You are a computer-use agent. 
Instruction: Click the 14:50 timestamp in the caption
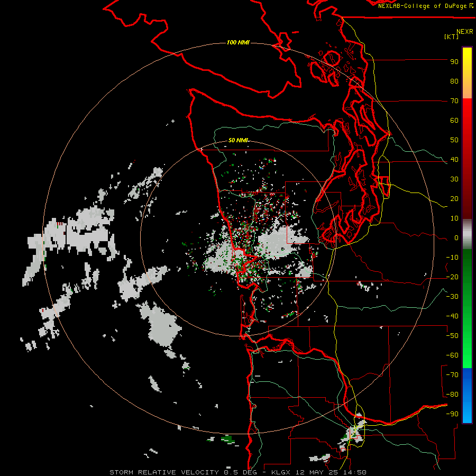pyautogui.click(x=355, y=472)
